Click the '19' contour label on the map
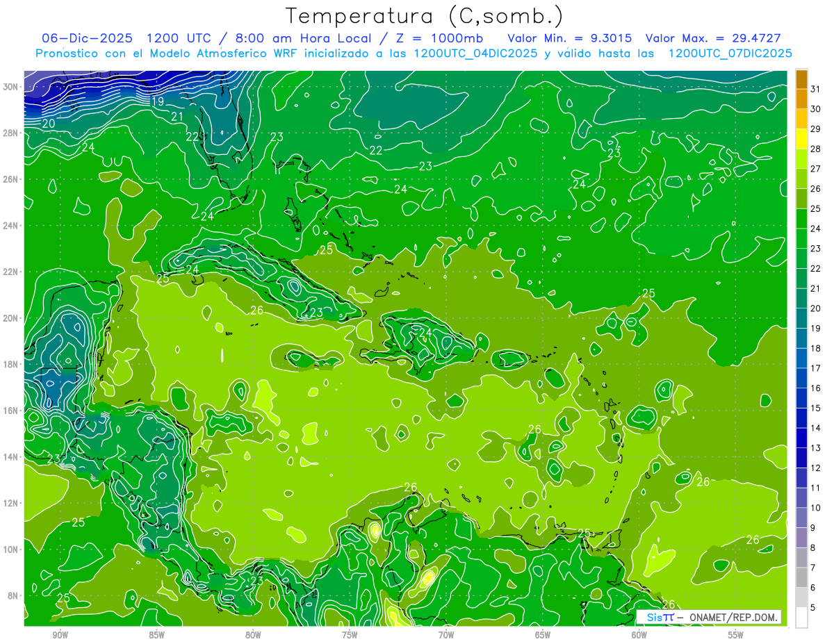The height and width of the screenshot is (644, 834). pyautogui.click(x=157, y=101)
